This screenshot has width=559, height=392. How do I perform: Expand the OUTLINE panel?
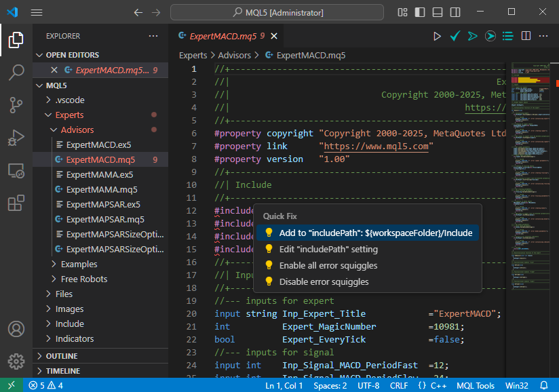click(x=100, y=356)
